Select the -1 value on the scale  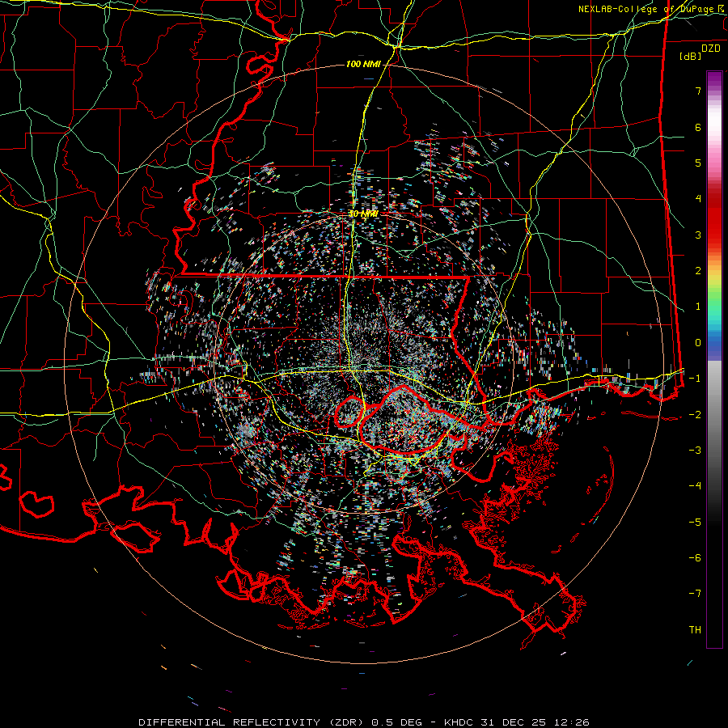[x=695, y=378]
